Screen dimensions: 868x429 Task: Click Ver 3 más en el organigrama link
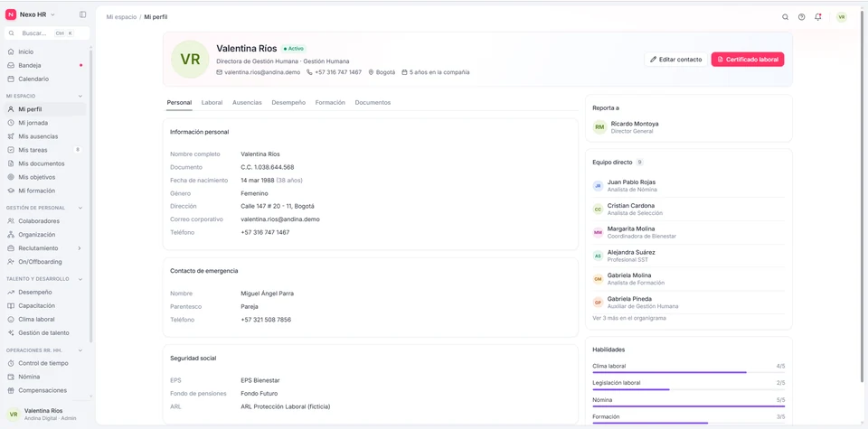(x=629, y=319)
